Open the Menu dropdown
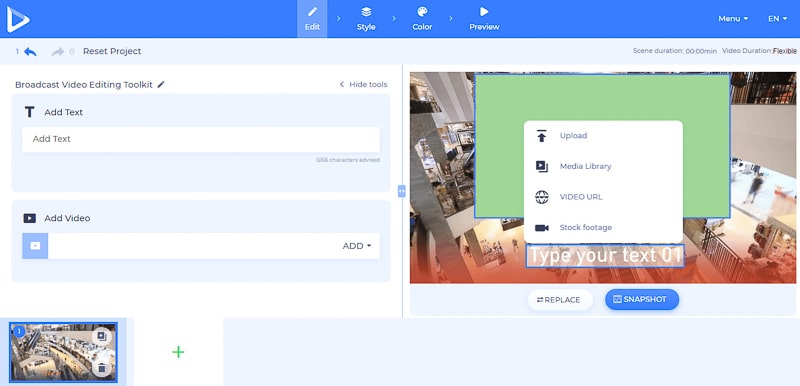This screenshot has width=800, height=386. click(x=733, y=18)
